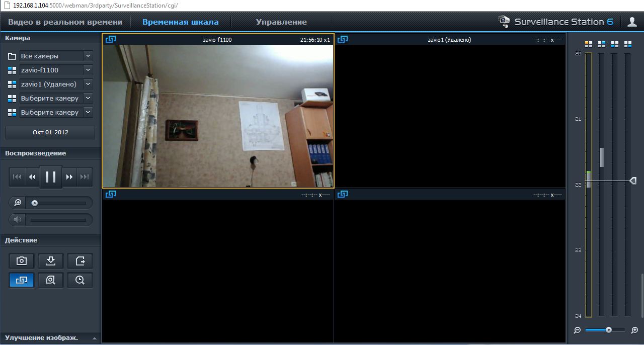Click the channel 1 layout icon beside zavio-f1100
Screen dimensions: 644x345
pyautogui.click(x=12, y=70)
